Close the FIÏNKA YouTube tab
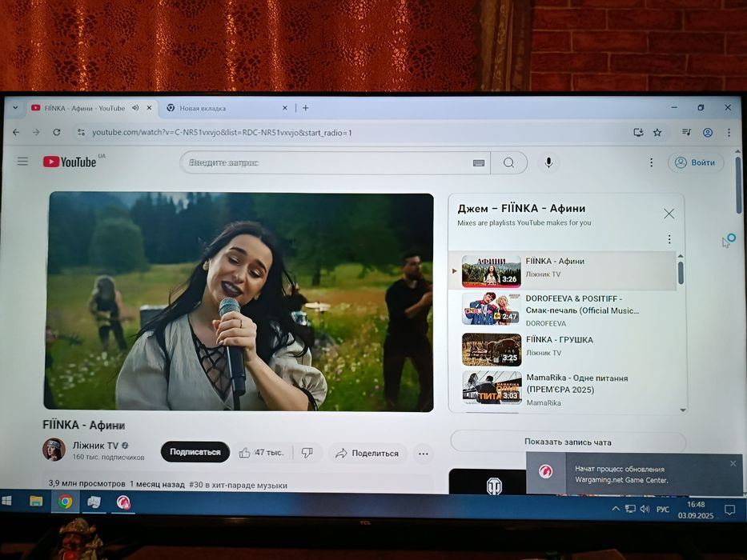The image size is (747, 560). pyautogui.click(x=149, y=108)
